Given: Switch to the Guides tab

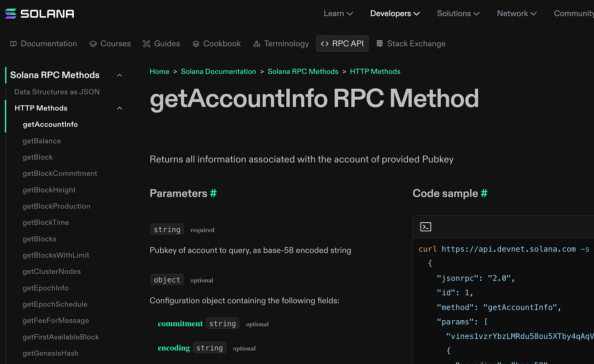Looking at the screenshot, I should (161, 44).
